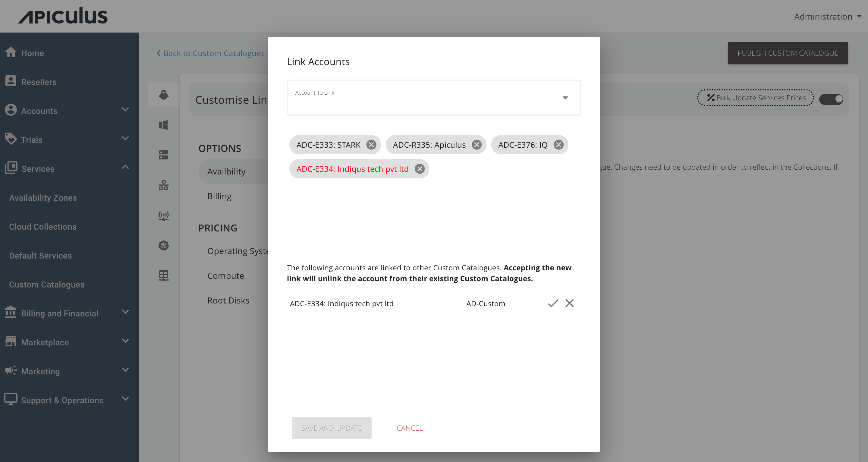Image resolution: width=868 pixels, height=462 pixels.
Task: Select the network topology services icon
Action: point(163,185)
